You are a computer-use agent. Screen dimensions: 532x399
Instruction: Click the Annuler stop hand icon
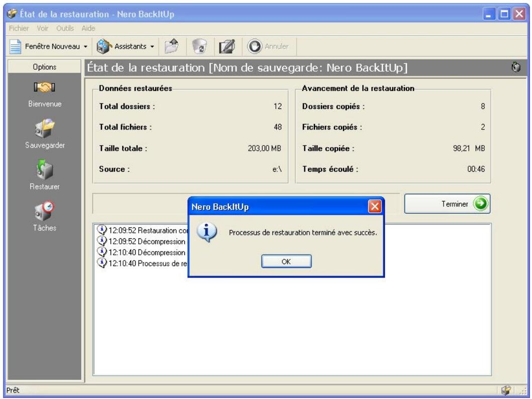pos(255,46)
